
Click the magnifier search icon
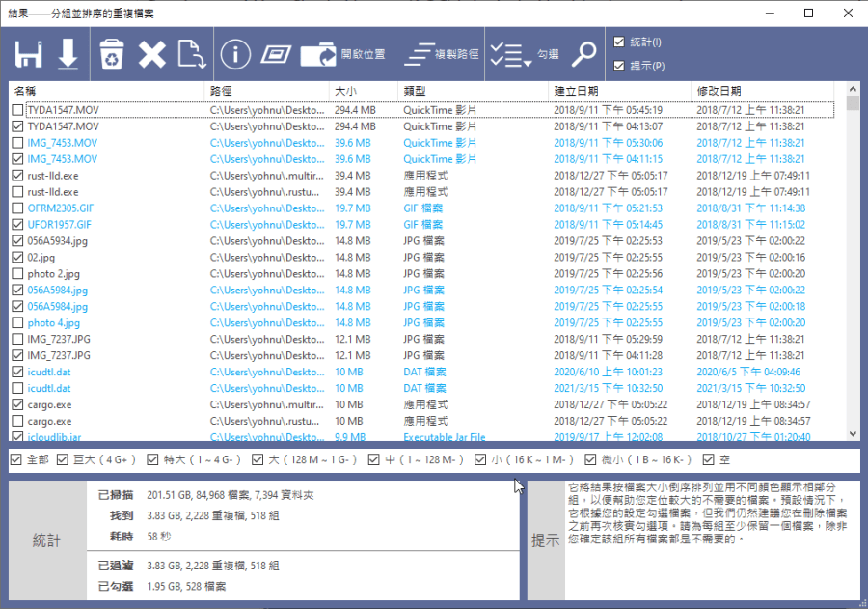584,55
